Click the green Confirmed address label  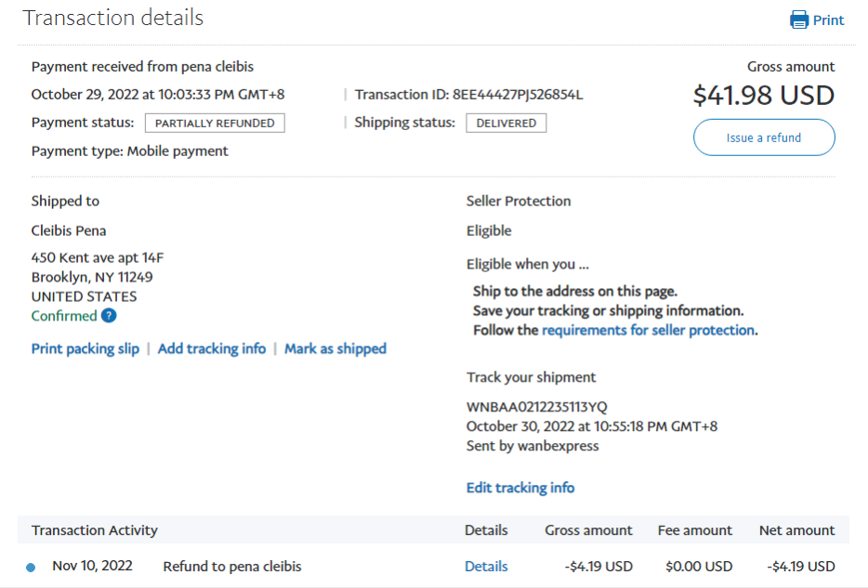pos(64,316)
